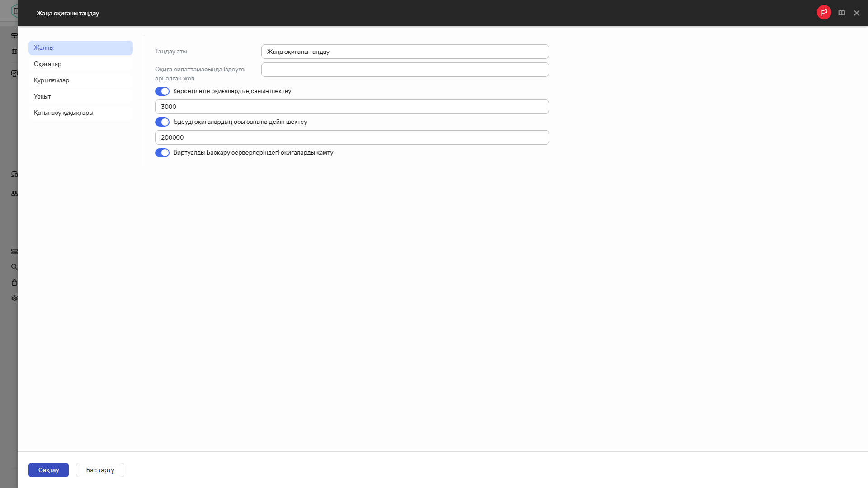Click the Бас тарту button
This screenshot has height=488, width=868.
[x=100, y=470]
